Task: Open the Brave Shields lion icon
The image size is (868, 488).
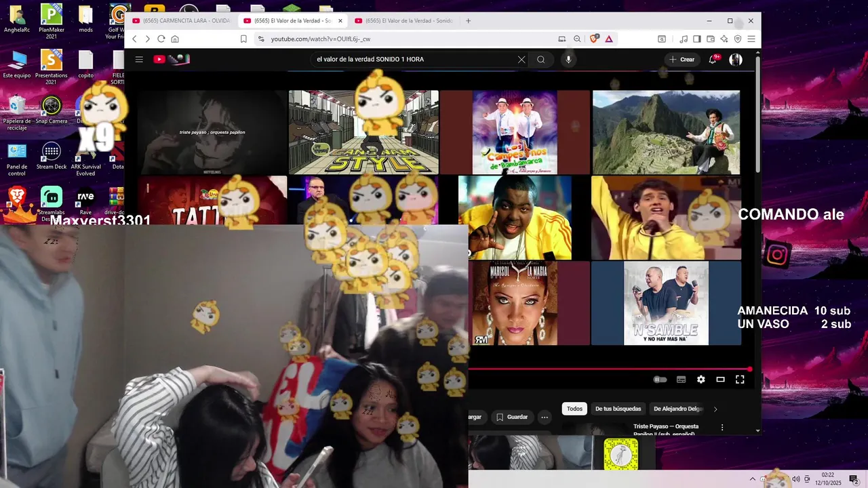Action: click(x=594, y=39)
